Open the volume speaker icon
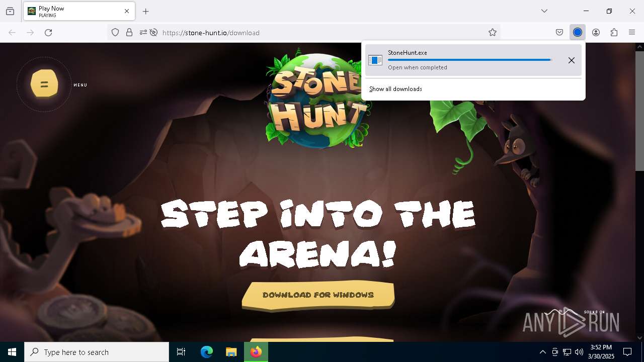 tap(579, 352)
